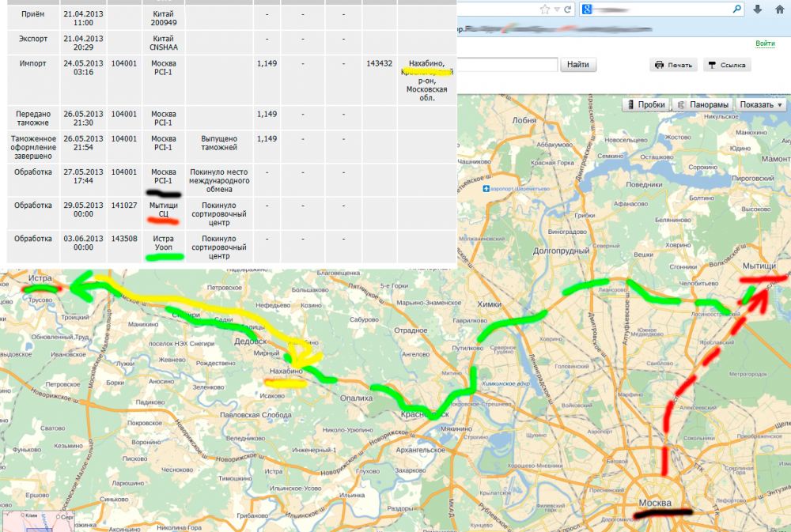The width and height of the screenshot is (791, 532).
Task: Click the Лобня label on the map
Action: pyautogui.click(x=524, y=120)
